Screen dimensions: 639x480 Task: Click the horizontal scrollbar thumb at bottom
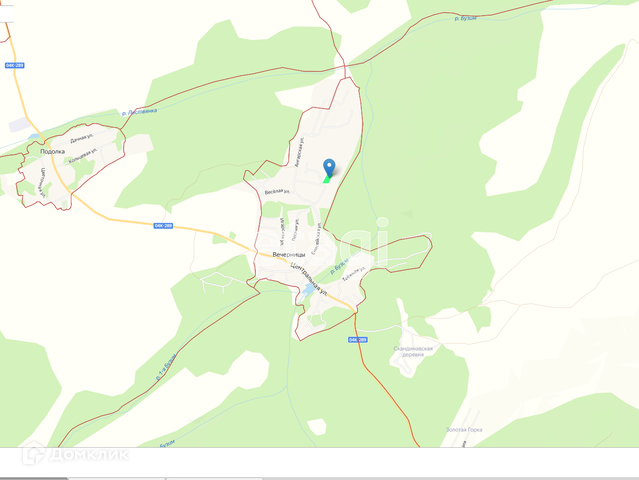33,478
